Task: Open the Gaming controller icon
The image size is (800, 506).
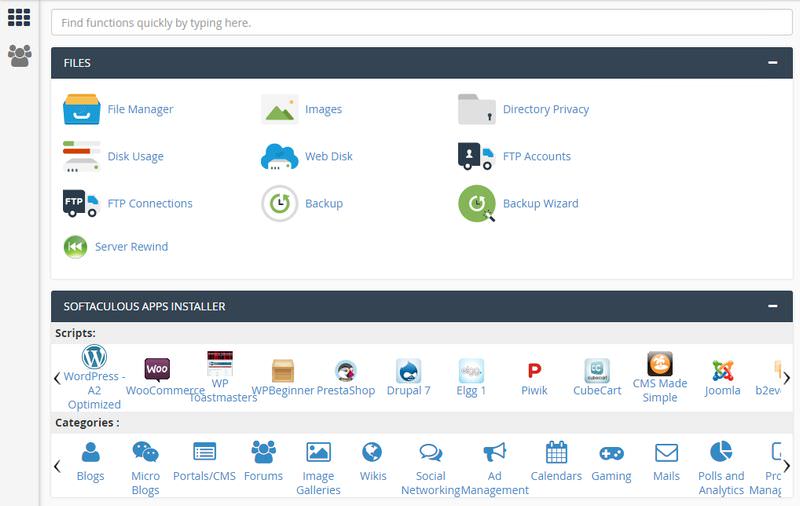Action: tap(611, 453)
